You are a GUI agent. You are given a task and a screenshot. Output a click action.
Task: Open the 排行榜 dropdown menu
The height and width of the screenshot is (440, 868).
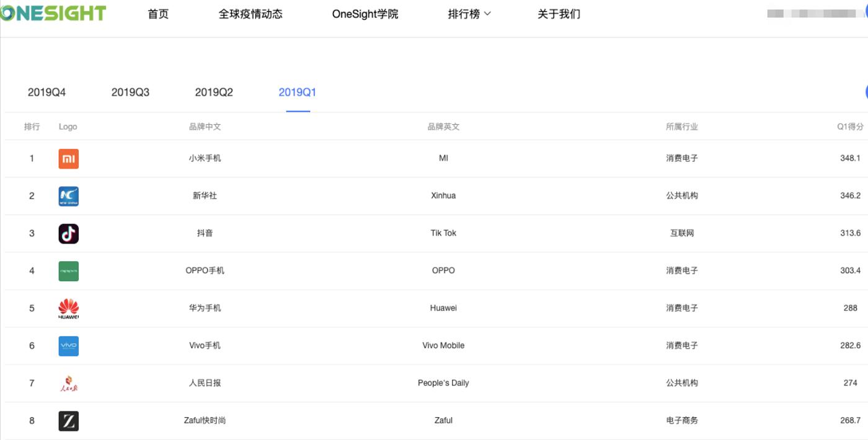(469, 14)
